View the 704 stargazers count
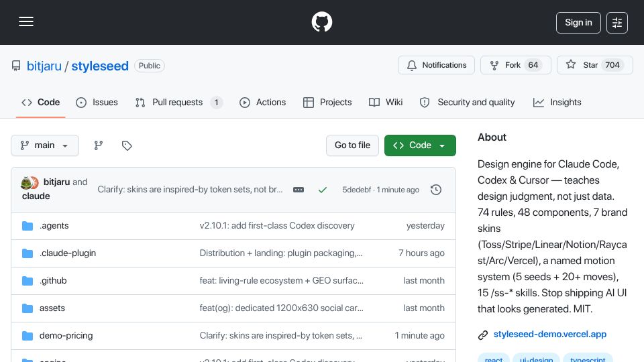Viewport: 644px width, 362px height. pyautogui.click(x=612, y=65)
